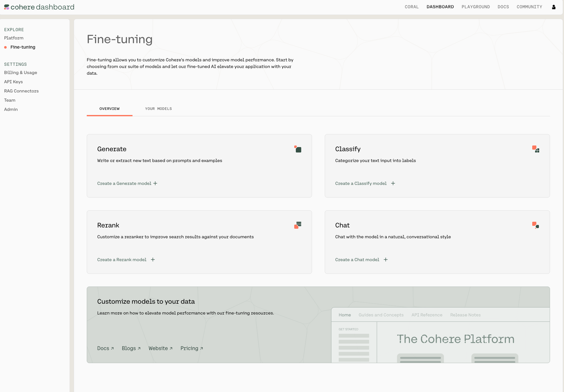Click the Chat card title
Viewport: 564px width, 392px height.
(342, 225)
